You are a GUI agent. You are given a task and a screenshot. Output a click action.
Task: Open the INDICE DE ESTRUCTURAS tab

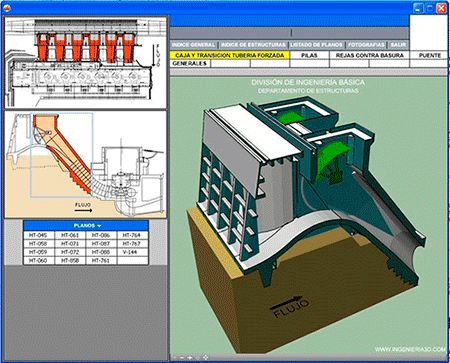(x=253, y=45)
